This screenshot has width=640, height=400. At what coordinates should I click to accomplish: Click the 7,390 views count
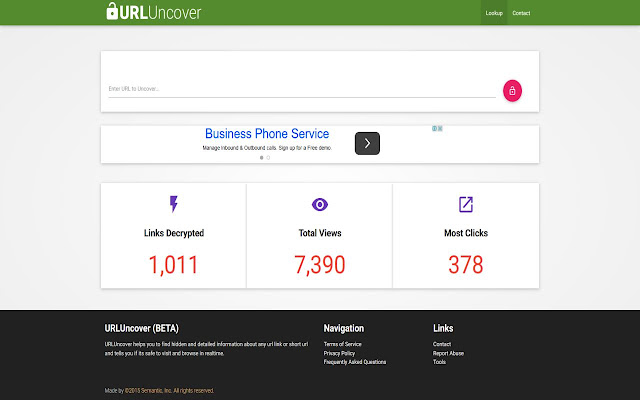point(320,265)
